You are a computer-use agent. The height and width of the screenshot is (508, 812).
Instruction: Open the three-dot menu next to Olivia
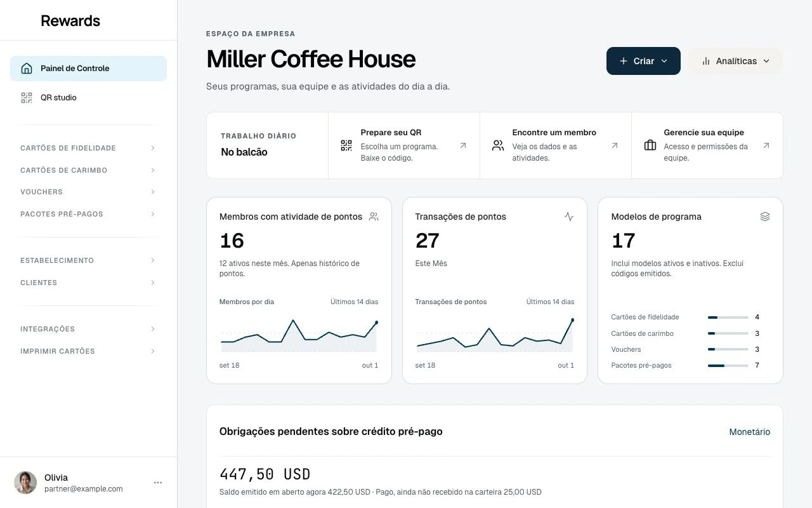[x=158, y=483]
